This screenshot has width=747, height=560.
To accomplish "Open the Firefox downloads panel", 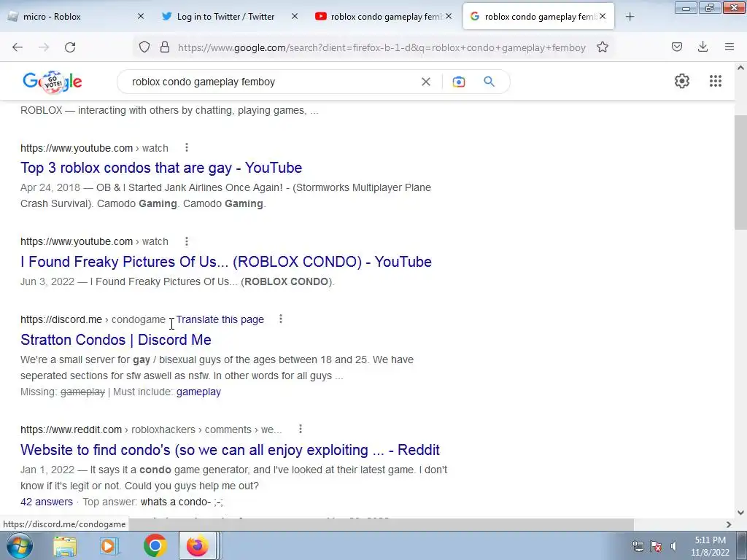I will (x=703, y=47).
